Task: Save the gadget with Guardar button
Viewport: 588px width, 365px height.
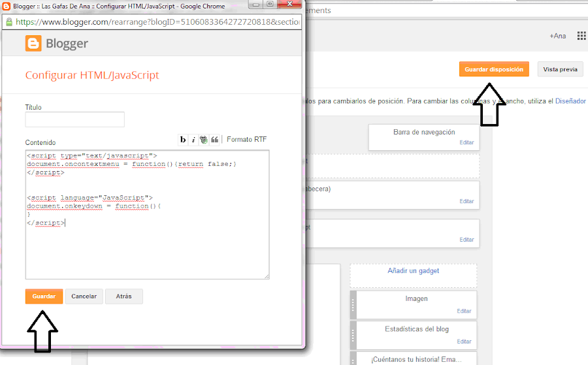Action: [44, 296]
